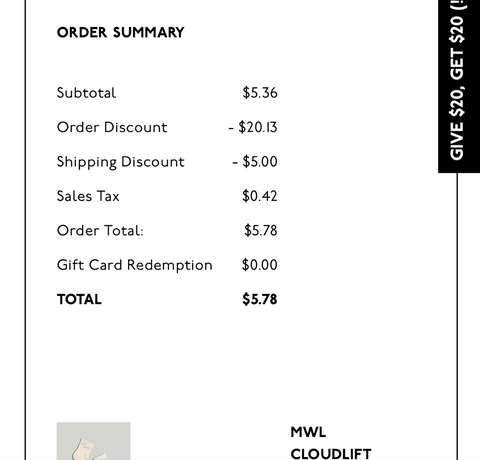The image size is (480, 460).
Task: Select the Shipping Discount label
Action: click(x=120, y=162)
